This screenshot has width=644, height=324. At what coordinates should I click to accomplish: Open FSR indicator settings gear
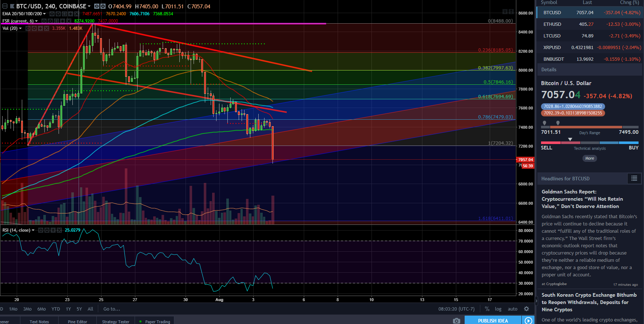(50, 21)
